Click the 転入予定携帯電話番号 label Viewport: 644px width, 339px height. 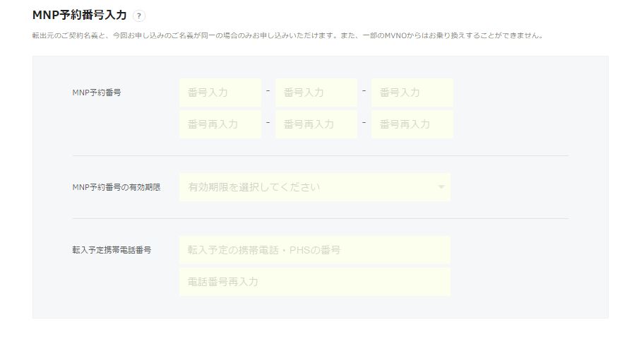(112, 250)
